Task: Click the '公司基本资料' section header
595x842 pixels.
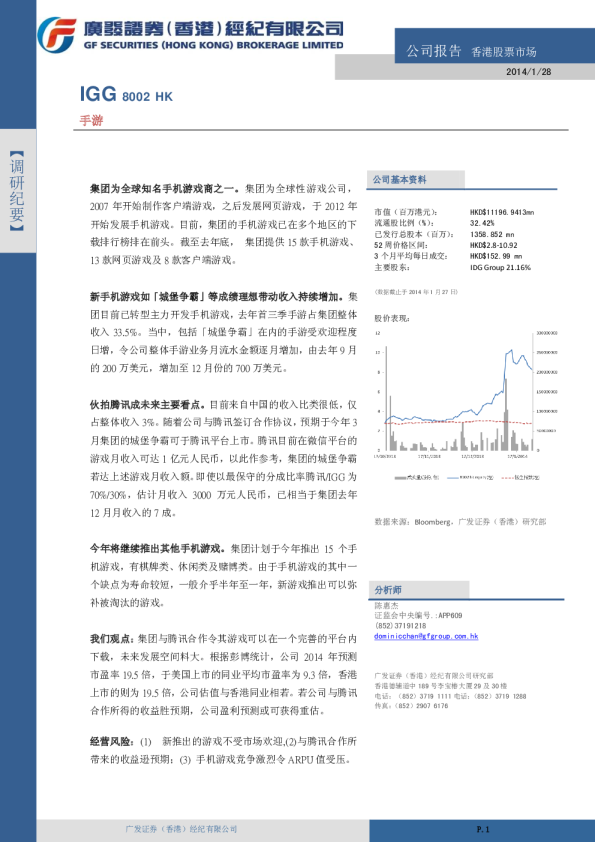Action: point(400,180)
